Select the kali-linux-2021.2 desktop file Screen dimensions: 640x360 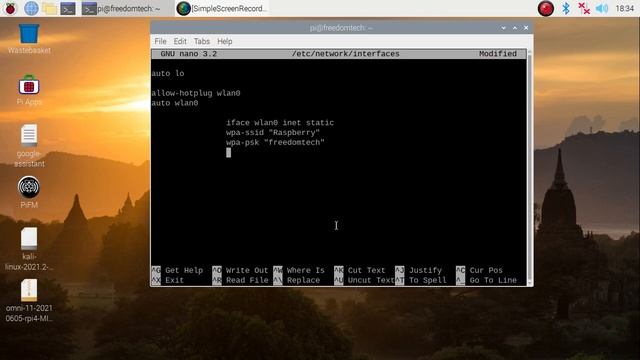coord(29,249)
